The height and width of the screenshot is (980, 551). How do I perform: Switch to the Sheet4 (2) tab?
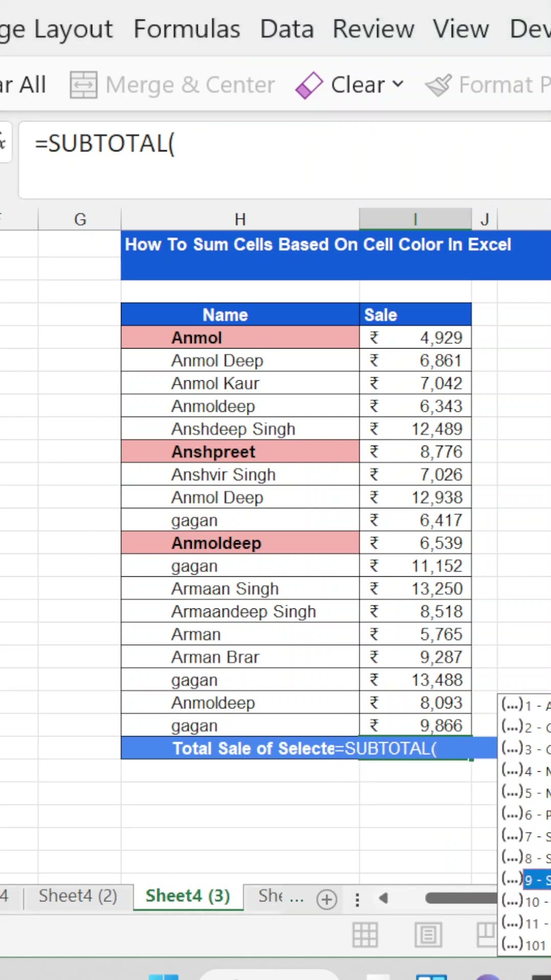pos(78,896)
